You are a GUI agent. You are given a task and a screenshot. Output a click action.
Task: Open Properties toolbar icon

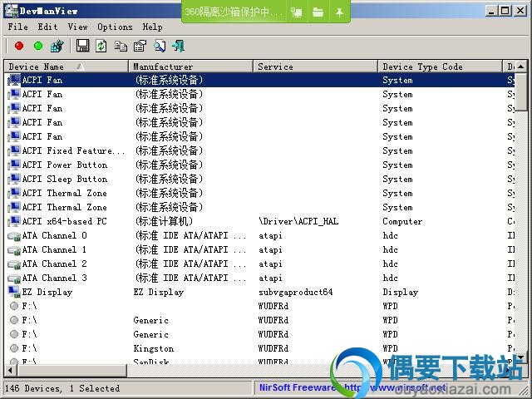[x=140, y=46]
